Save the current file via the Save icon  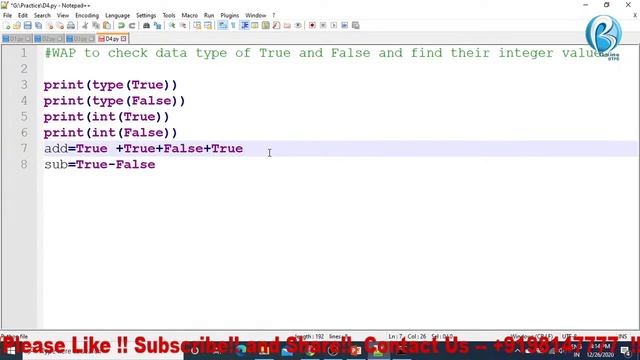[x=28, y=25]
